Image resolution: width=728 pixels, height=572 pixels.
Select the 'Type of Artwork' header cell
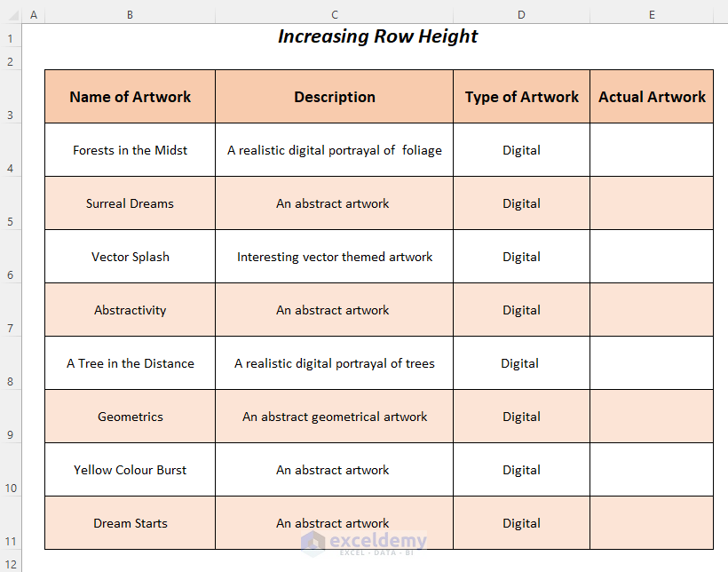pyautogui.click(x=521, y=96)
